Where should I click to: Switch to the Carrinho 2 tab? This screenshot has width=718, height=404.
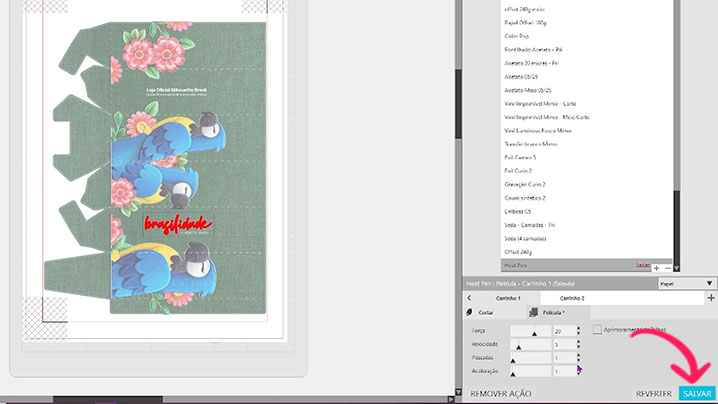pyautogui.click(x=572, y=298)
